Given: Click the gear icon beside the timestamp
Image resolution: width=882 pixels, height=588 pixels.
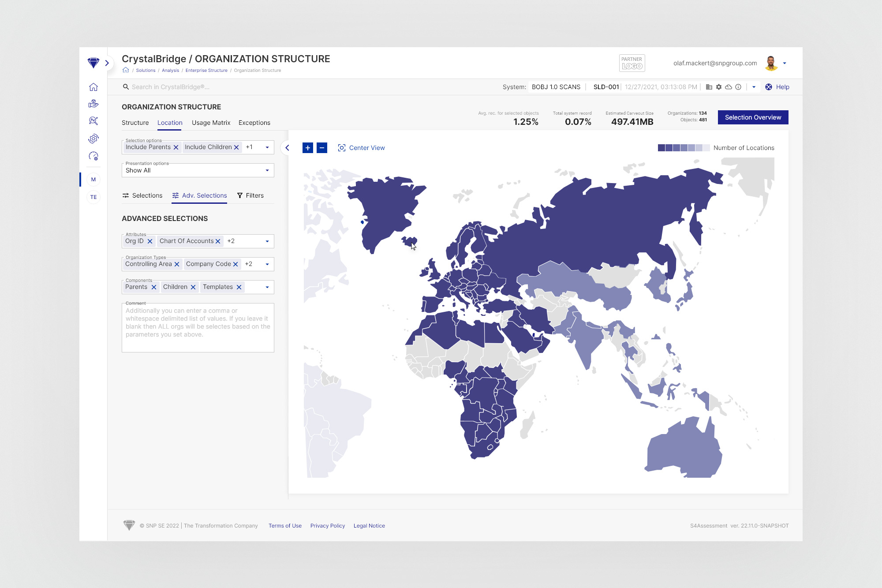Looking at the screenshot, I should tap(719, 87).
